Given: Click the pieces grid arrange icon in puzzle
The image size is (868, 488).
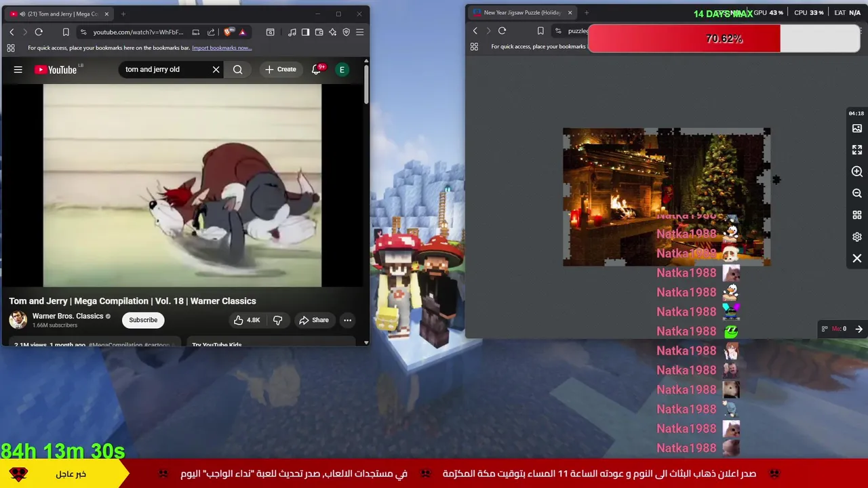Looking at the screenshot, I should (x=857, y=215).
